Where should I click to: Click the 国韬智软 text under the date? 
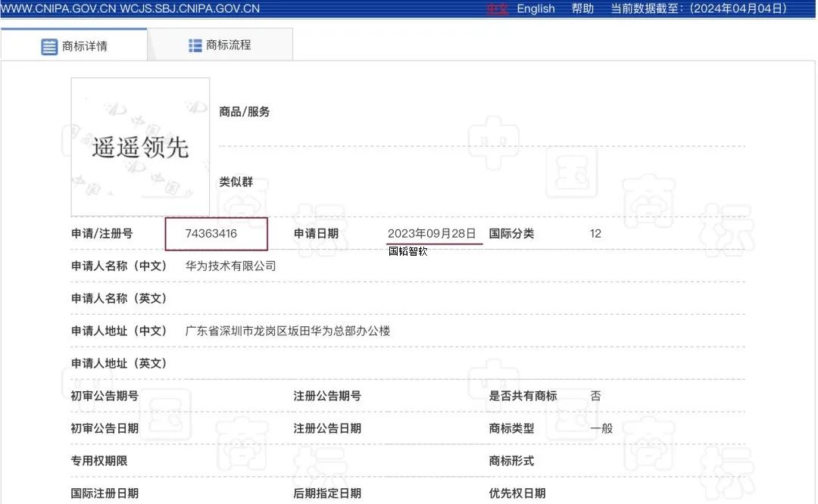(408, 251)
